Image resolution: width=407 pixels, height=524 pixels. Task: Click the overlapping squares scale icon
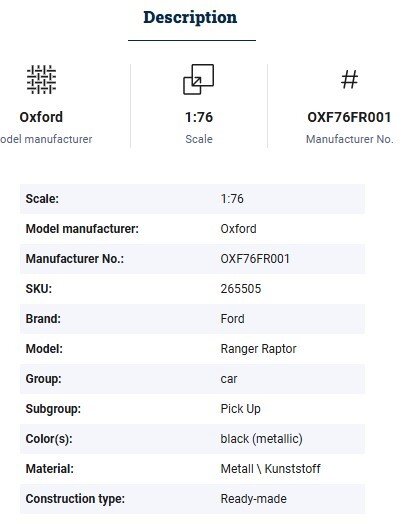point(198,80)
